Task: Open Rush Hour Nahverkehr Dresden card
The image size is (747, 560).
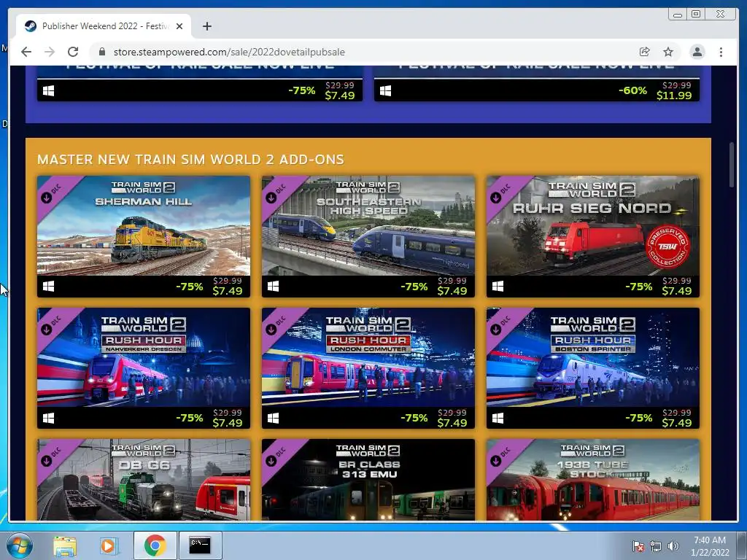Action: point(144,368)
